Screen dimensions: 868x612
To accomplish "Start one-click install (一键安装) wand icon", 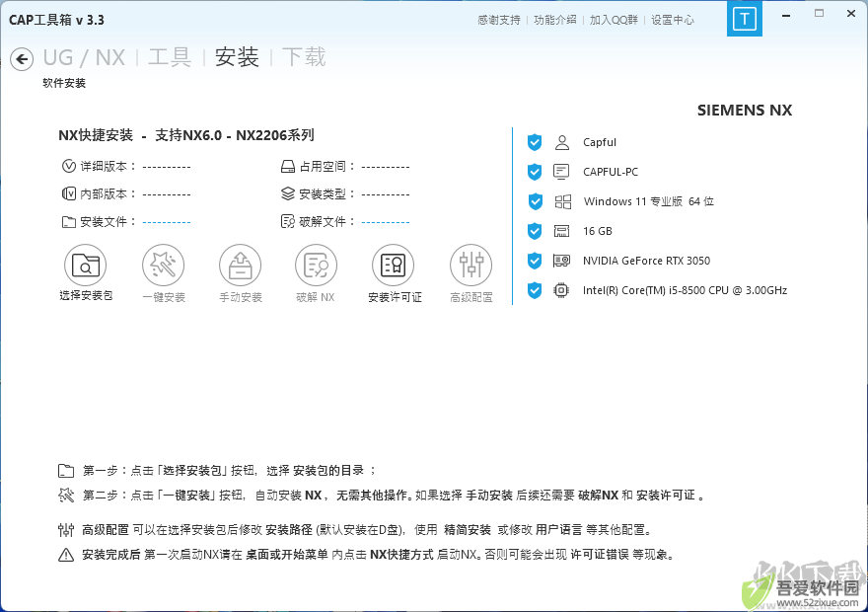I will coord(164,266).
